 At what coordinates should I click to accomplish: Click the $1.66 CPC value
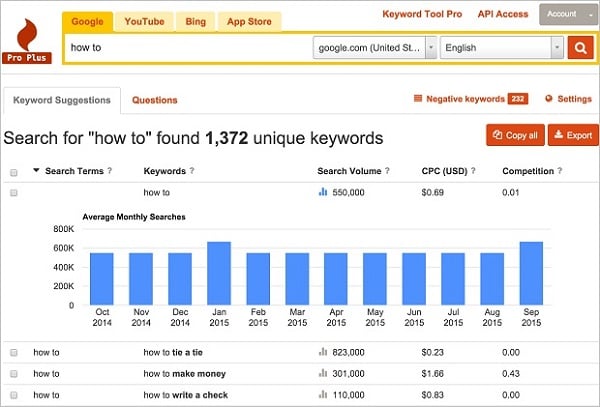(432, 374)
